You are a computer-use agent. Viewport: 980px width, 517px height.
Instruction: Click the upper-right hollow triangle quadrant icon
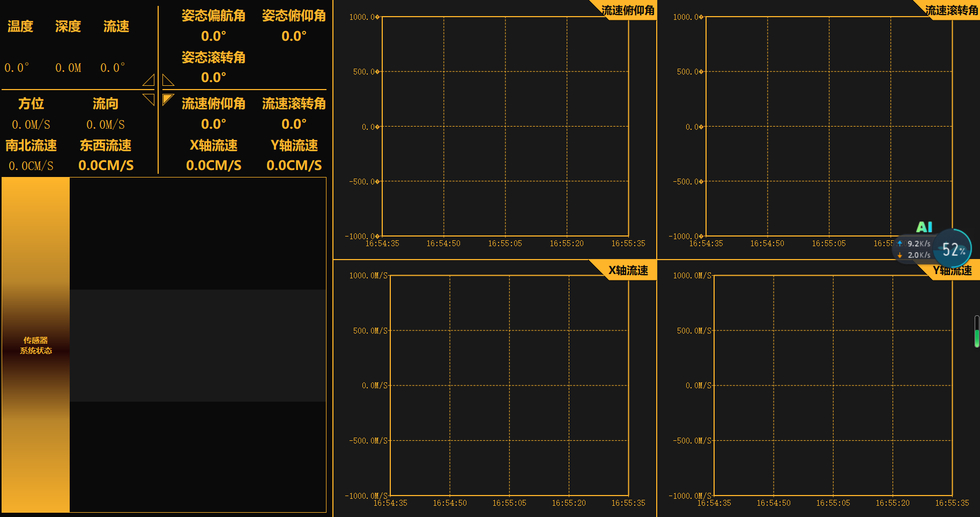168,80
